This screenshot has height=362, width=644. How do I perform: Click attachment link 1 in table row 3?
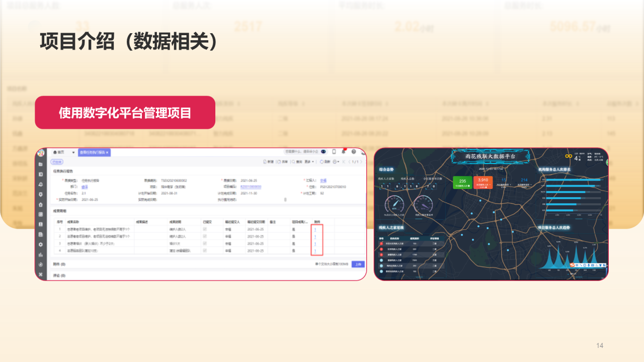[x=315, y=244]
